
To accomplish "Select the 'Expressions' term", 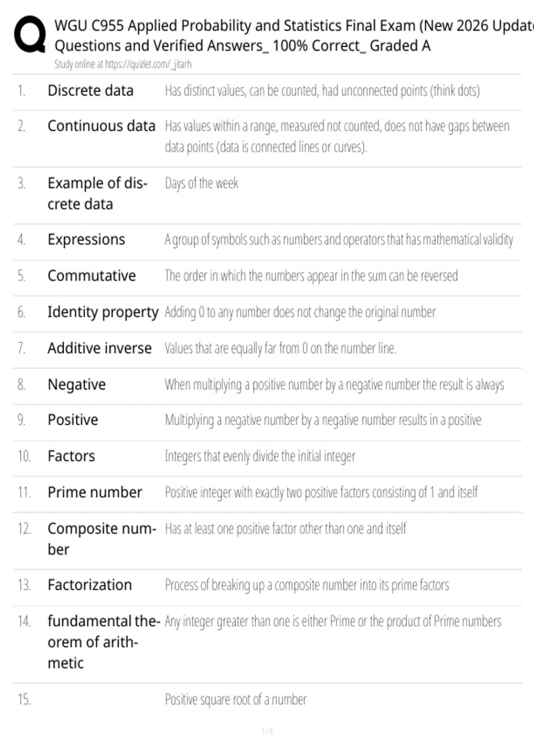I will pyautogui.click(x=86, y=240).
